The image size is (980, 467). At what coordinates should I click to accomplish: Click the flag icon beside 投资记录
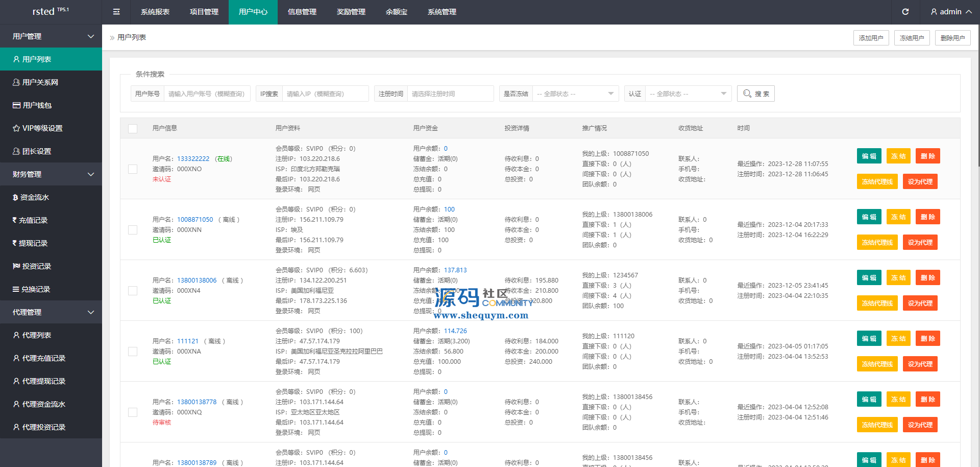point(16,266)
